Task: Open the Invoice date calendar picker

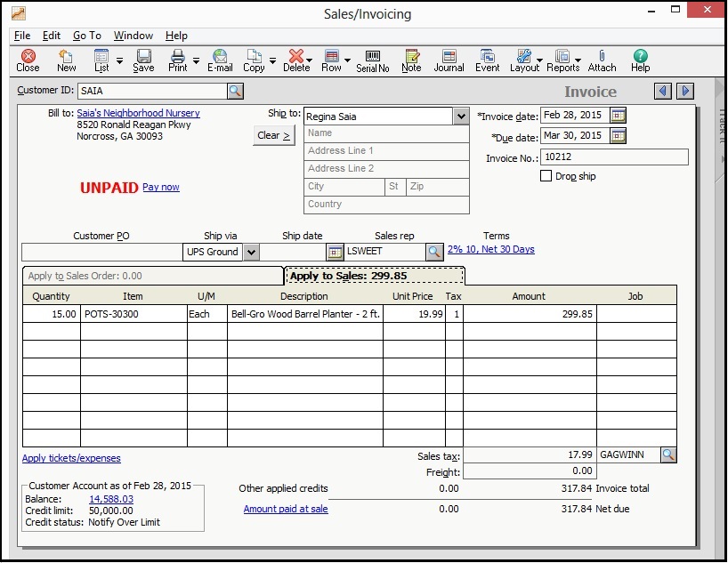Action: [x=619, y=116]
